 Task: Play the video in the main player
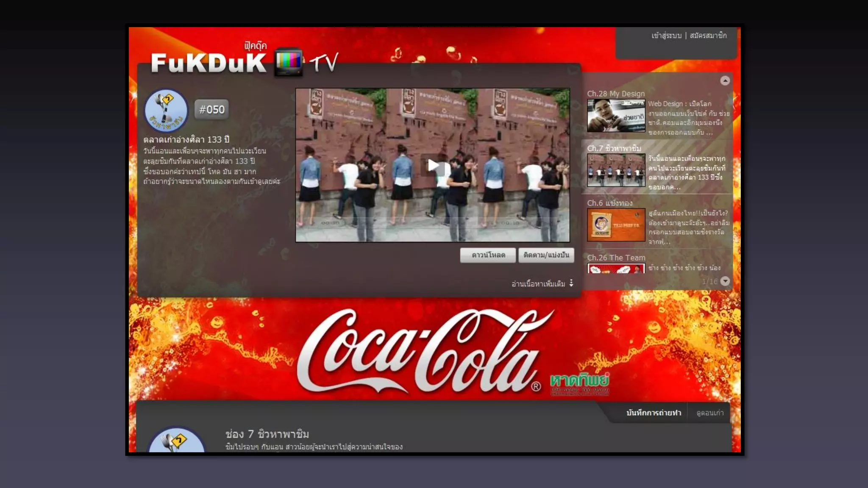(x=433, y=165)
